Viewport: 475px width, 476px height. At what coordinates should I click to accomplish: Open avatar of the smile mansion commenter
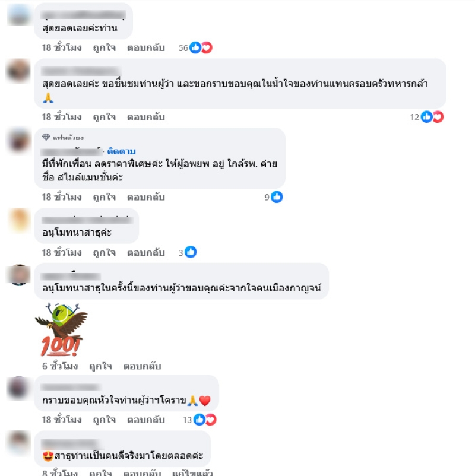[x=19, y=141]
